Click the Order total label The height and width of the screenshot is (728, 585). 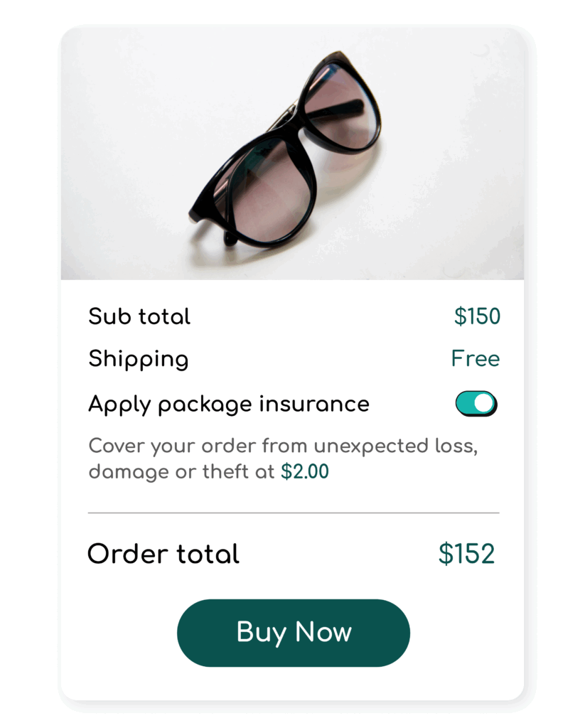[x=163, y=554]
